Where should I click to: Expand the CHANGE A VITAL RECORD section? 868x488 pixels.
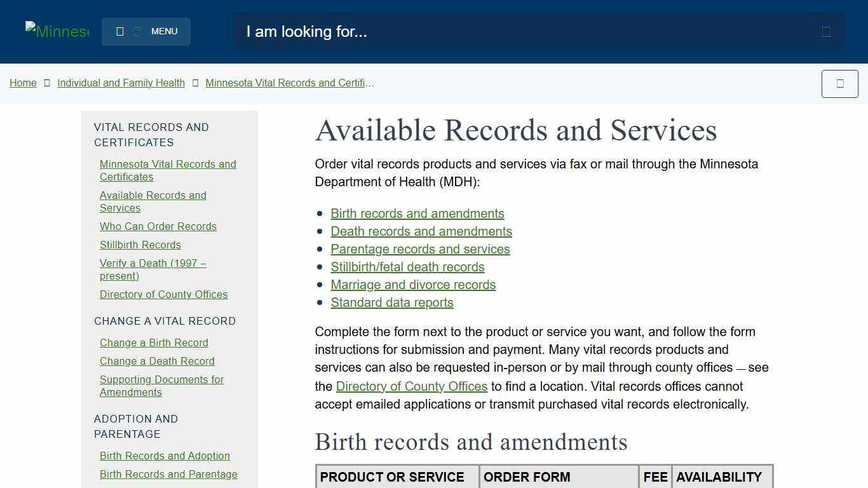click(x=165, y=321)
